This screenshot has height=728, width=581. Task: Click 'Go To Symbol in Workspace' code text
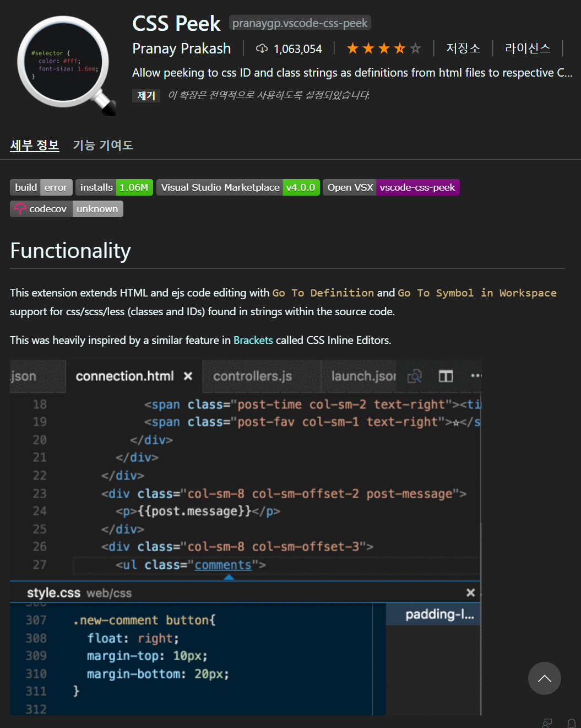[x=477, y=293]
